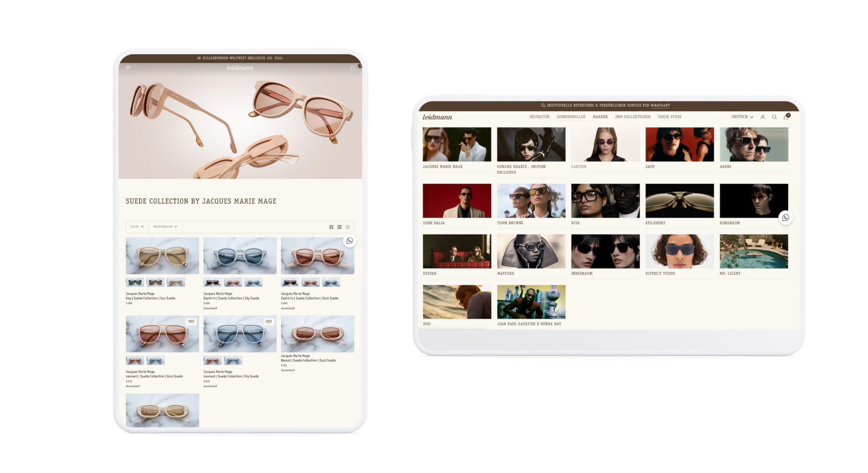This screenshot has height=473, width=868.
Task: Open Eyevan brand tile
Action: (x=457, y=251)
